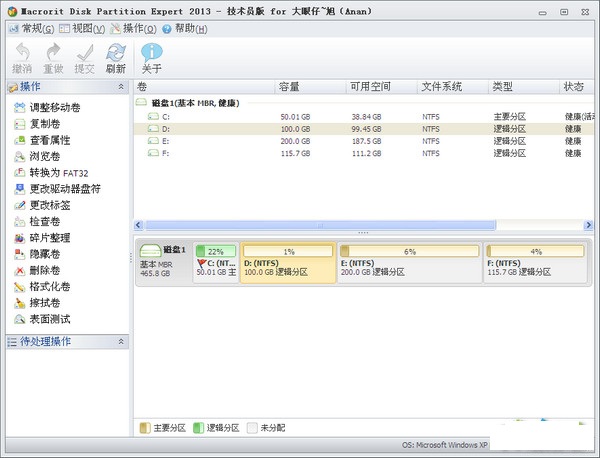This screenshot has width=600, height=458.
Task: Select Resize/Move Volume (调整移动卷)
Action: click(47, 108)
